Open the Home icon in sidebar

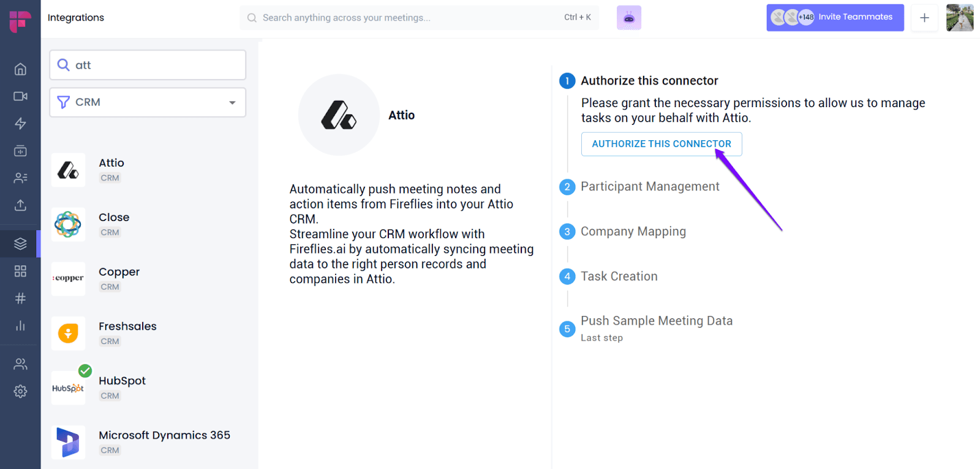tap(20, 69)
